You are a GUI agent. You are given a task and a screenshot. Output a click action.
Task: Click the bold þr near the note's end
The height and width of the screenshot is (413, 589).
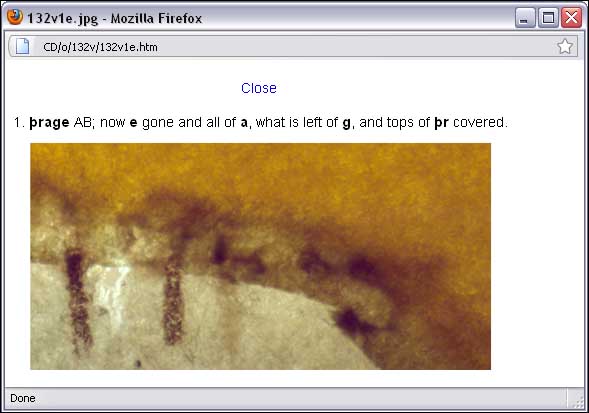pyautogui.click(x=441, y=123)
